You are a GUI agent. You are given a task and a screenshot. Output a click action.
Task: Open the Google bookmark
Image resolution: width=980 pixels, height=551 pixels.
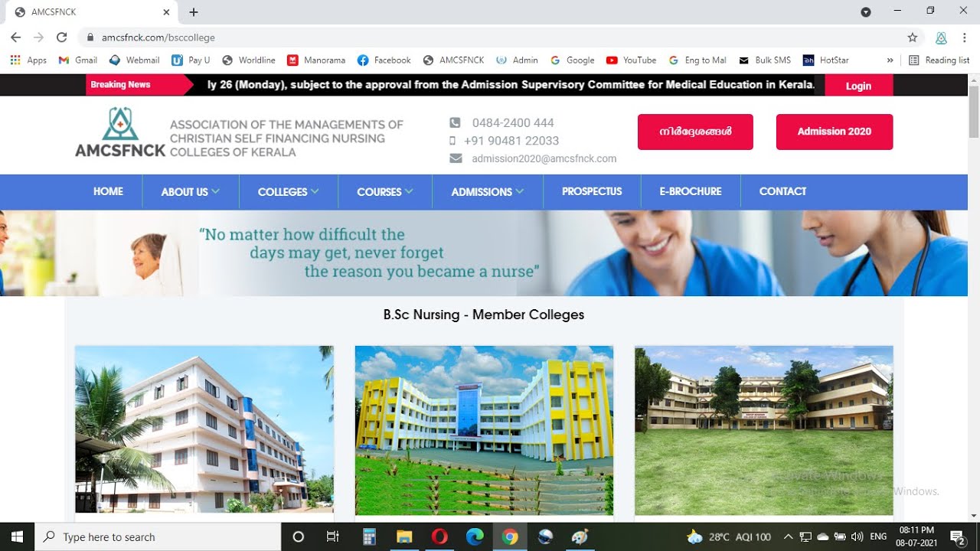tap(573, 60)
